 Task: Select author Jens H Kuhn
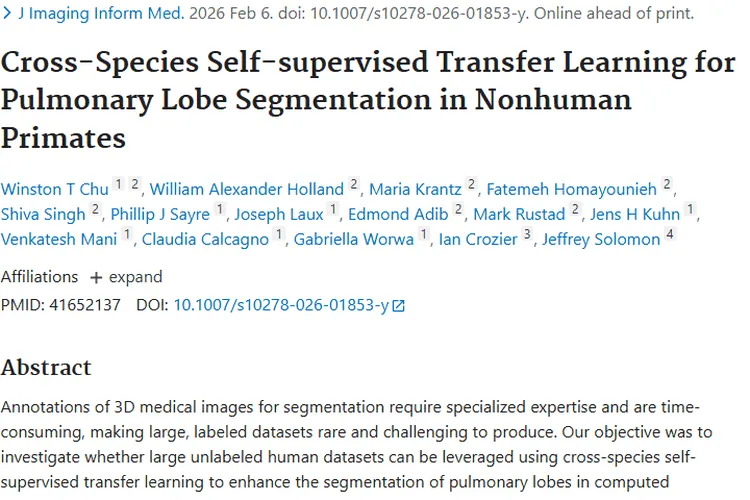pos(634,214)
